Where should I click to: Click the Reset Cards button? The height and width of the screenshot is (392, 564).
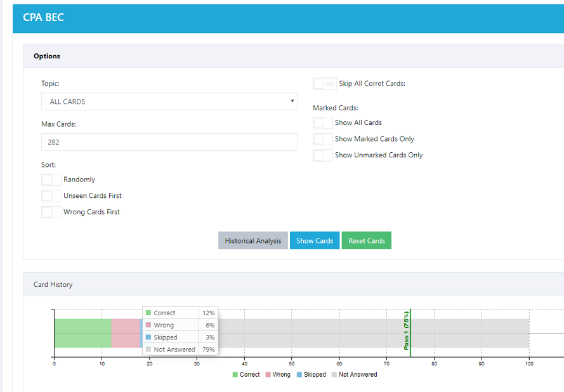[367, 240]
